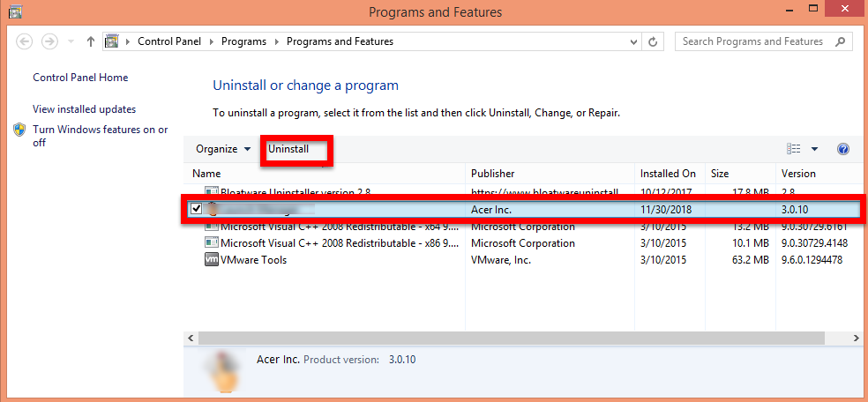Open View installed updates link
868x402 pixels.
(84, 109)
